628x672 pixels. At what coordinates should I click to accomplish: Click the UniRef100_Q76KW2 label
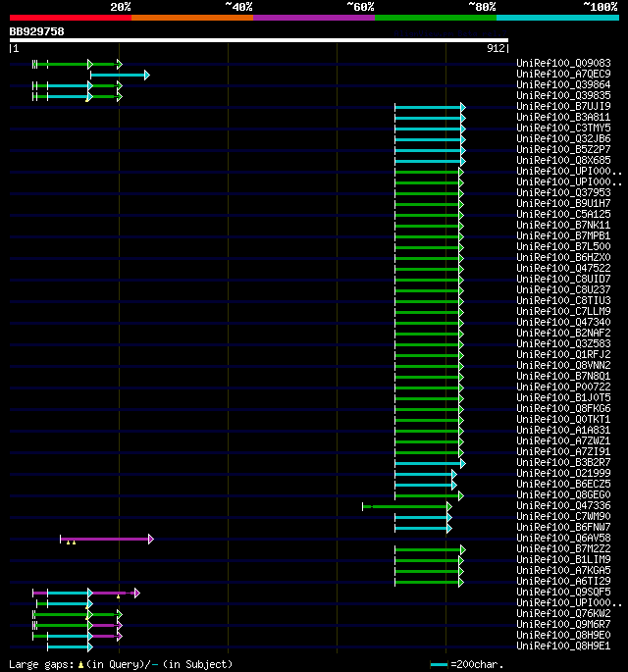[563, 613]
